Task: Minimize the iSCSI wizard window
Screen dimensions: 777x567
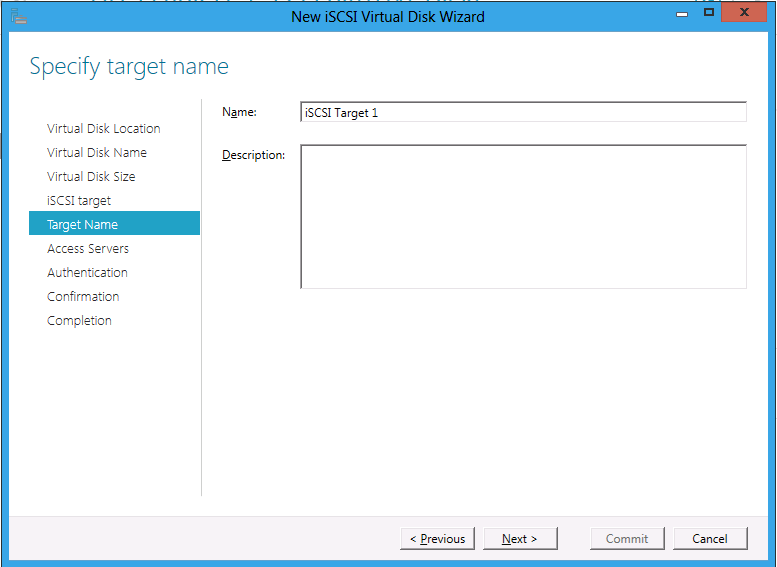Action: [x=682, y=14]
